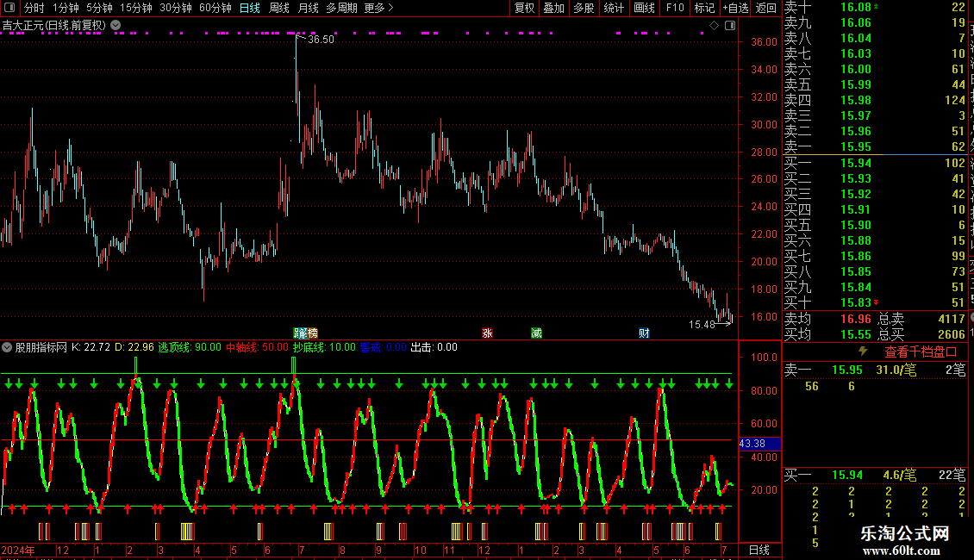
Task: Click 买均 value 15.55
Action: (855, 334)
